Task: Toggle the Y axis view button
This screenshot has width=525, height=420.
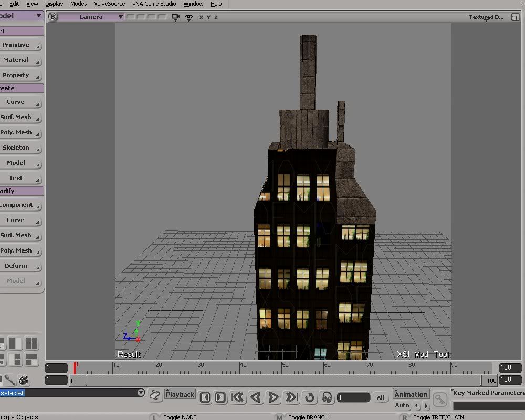Action: click(208, 17)
